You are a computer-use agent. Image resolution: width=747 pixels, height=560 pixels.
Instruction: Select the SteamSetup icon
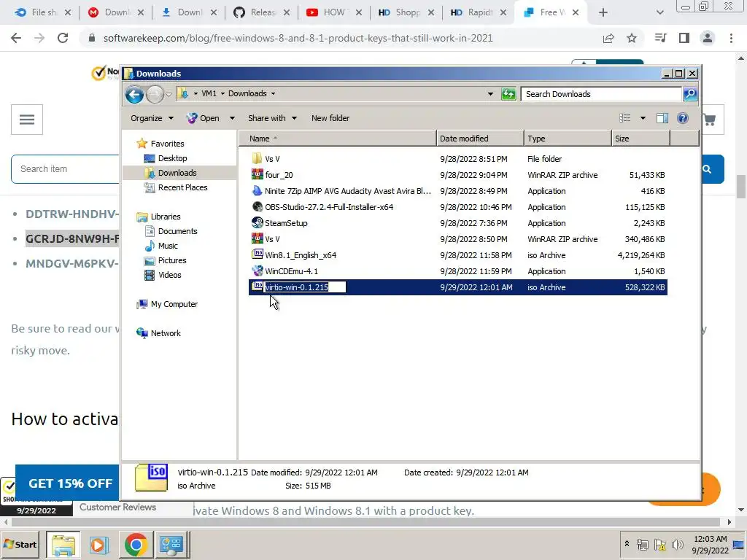257,223
